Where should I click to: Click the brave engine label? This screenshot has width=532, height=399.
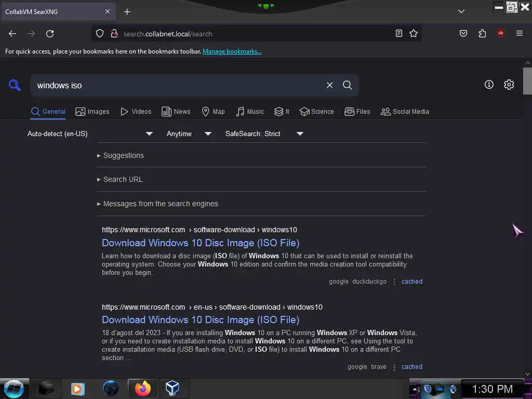[x=379, y=367]
